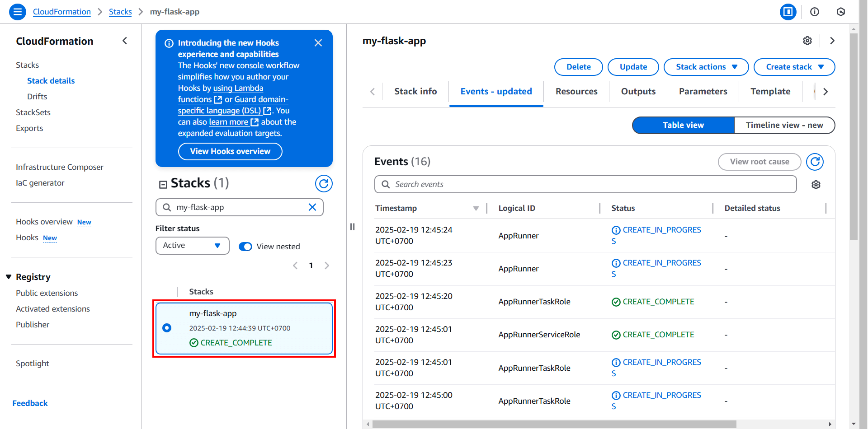The width and height of the screenshot is (868, 429).
Task: Collapse the Registry section
Action: pos(9,277)
